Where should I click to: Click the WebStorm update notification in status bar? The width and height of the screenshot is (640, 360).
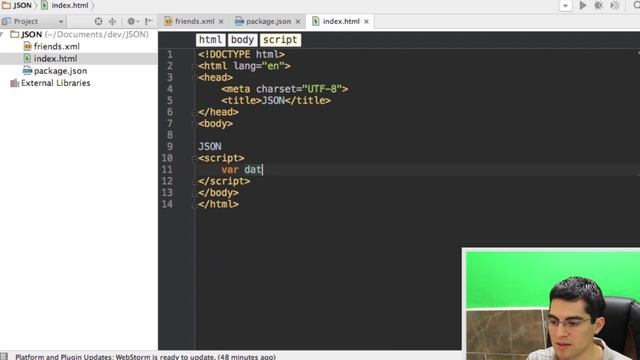pyautogui.click(x=145, y=357)
